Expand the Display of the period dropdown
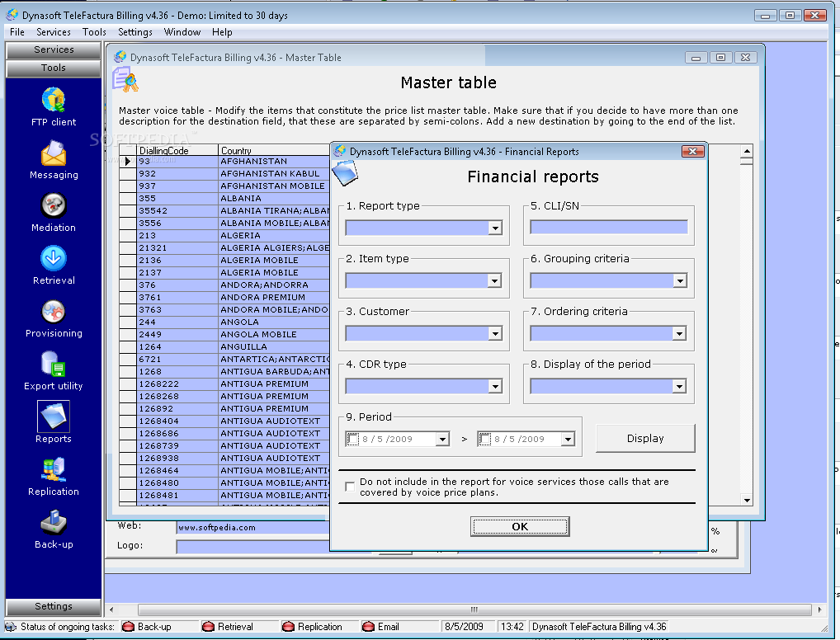Viewport: 840px width, 640px height. pyautogui.click(x=680, y=386)
